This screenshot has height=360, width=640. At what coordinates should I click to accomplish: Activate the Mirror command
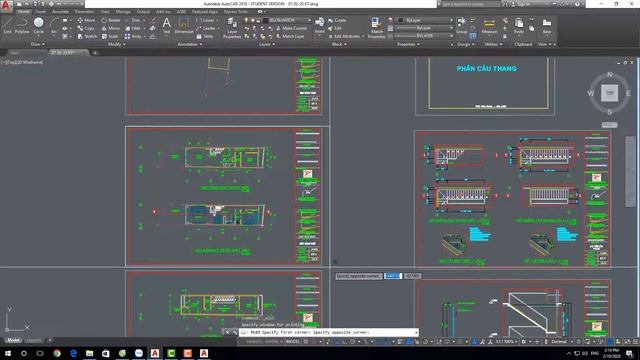click(x=111, y=28)
